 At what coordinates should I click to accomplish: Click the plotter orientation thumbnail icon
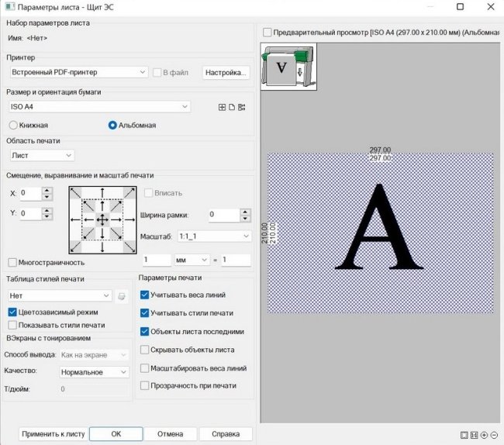coord(284,68)
